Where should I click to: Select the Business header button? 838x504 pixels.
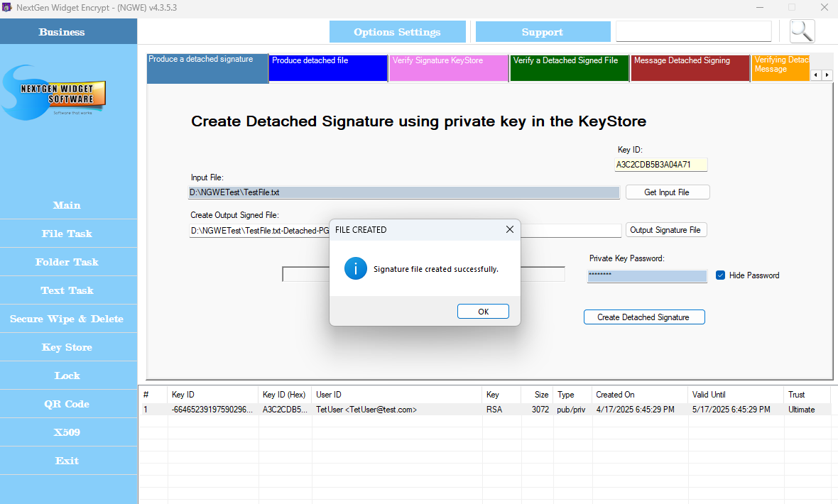68,31
